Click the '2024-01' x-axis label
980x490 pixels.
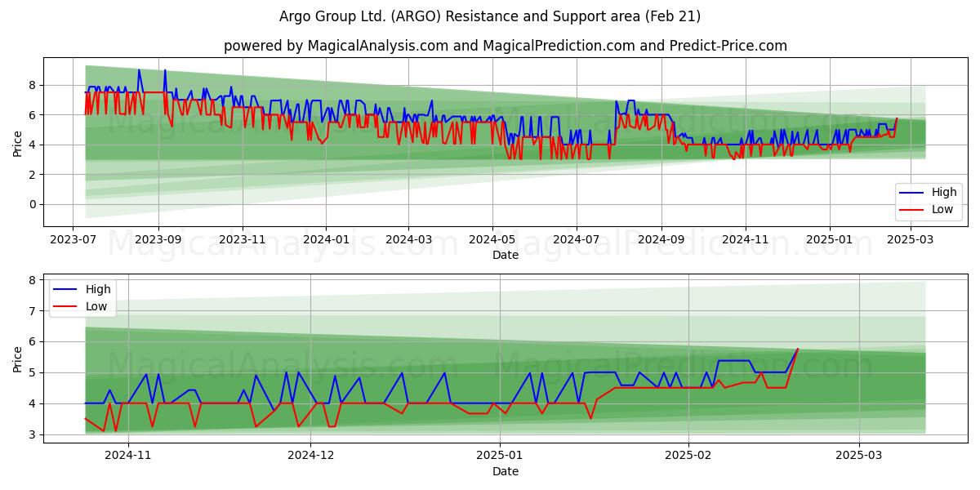(326, 240)
